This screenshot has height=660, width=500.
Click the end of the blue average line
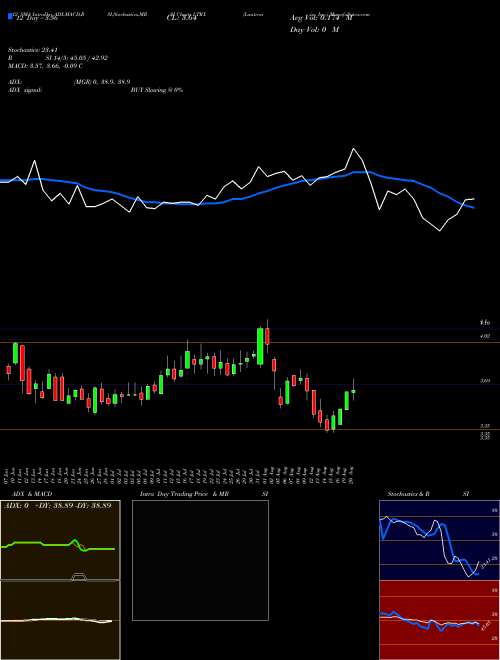tap(473, 207)
